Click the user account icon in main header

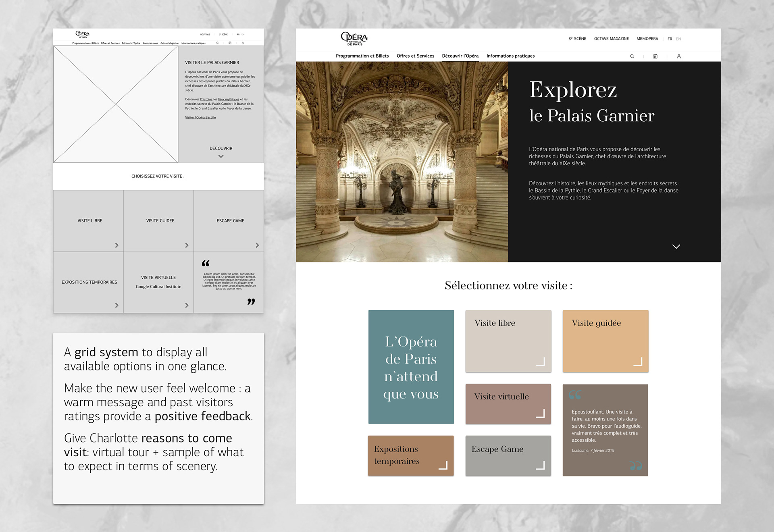pyautogui.click(x=679, y=56)
